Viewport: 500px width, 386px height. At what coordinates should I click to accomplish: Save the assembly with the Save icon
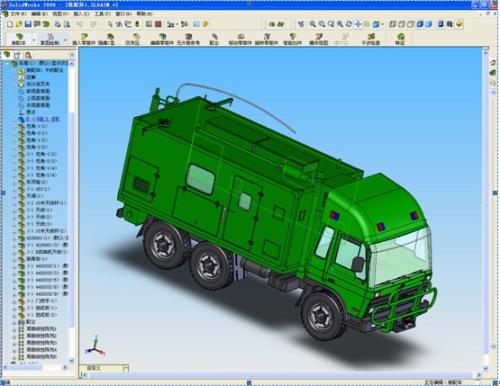click(28, 24)
